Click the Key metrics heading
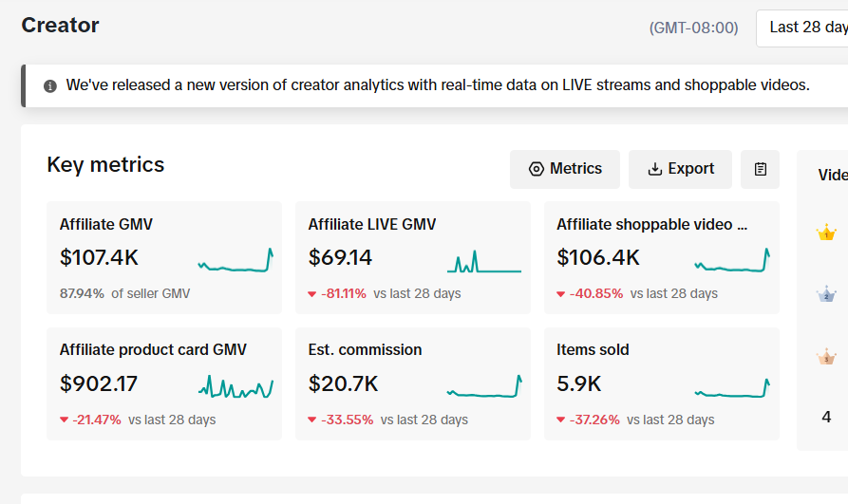The height and width of the screenshot is (504, 848). pyautogui.click(x=105, y=165)
